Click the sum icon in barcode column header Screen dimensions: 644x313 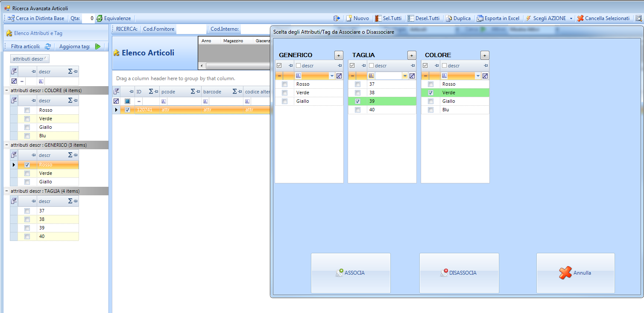(235, 92)
